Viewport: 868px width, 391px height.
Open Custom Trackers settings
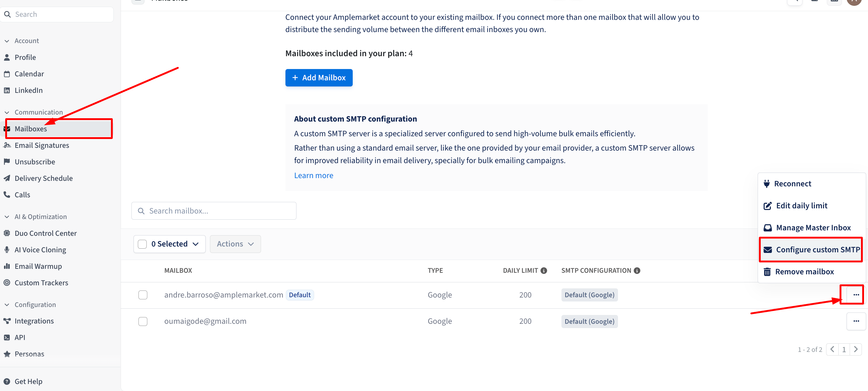click(41, 283)
